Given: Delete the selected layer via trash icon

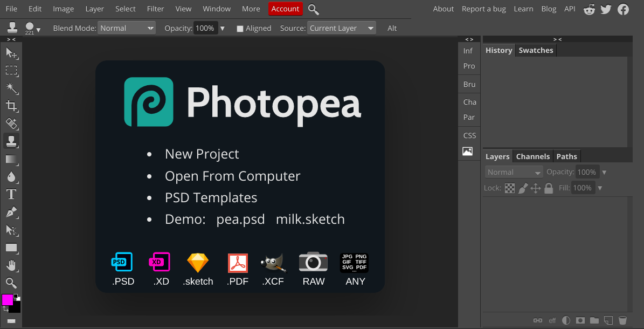Looking at the screenshot, I should point(624,320).
